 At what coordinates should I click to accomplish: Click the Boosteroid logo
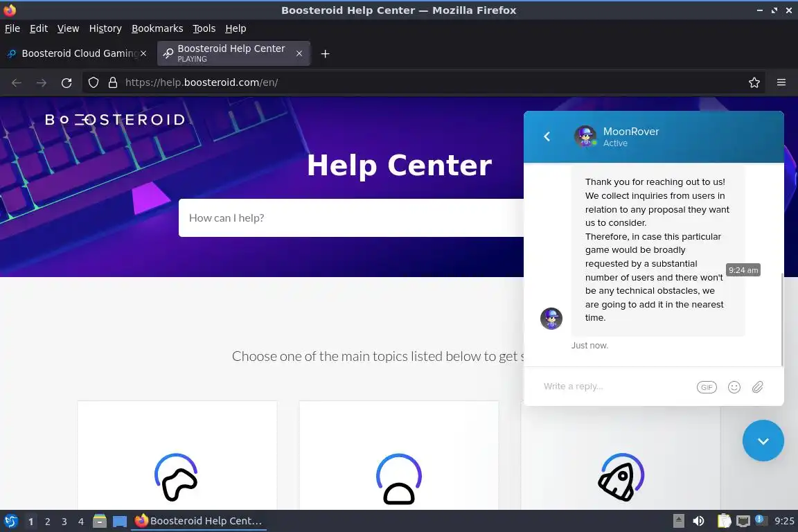[x=115, y=120]
